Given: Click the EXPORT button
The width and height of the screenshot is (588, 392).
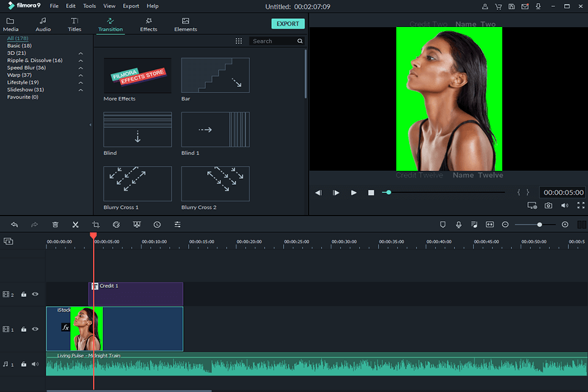Looking at the screenshot, I should pos(288,24).
